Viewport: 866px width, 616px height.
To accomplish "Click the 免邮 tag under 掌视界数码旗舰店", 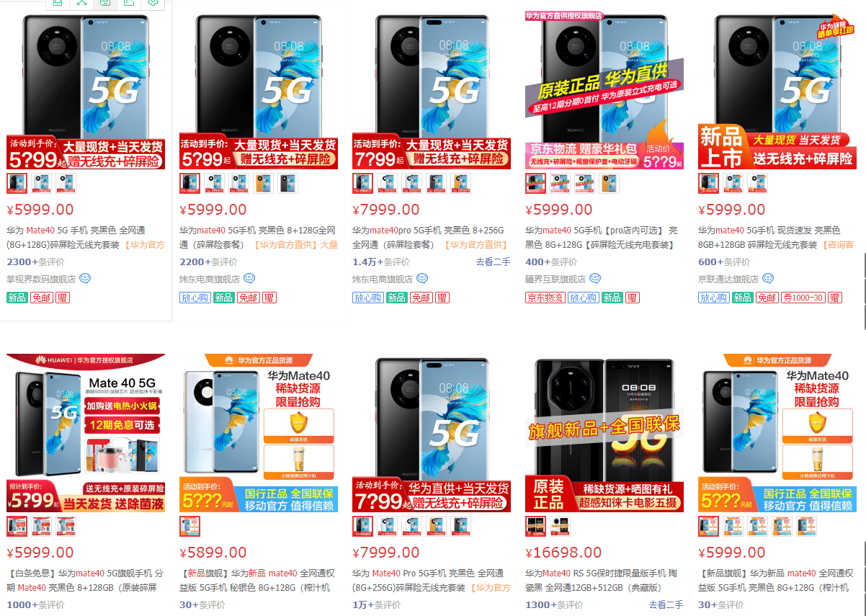I will pos(41,298).
